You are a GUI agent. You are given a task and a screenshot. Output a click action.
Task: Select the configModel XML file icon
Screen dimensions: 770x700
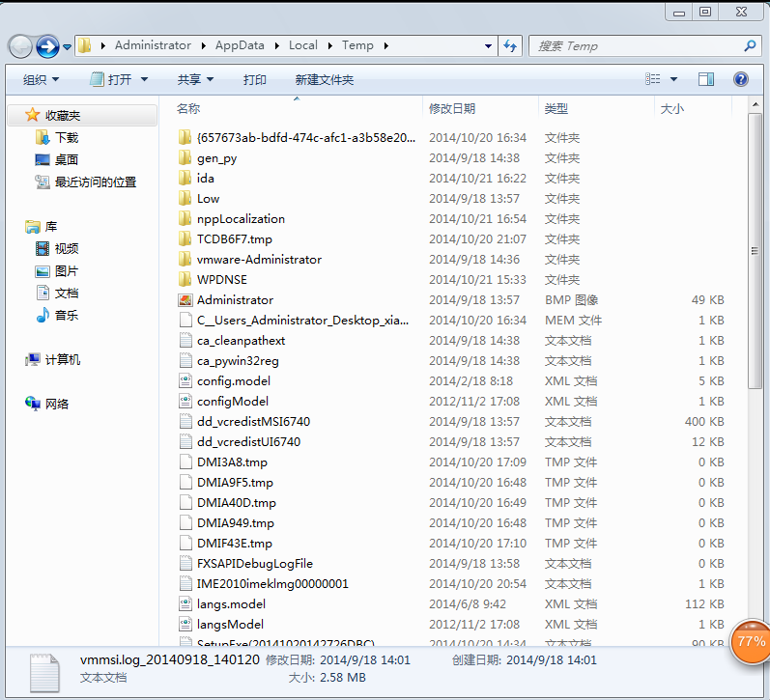click(x=185, y=401)
